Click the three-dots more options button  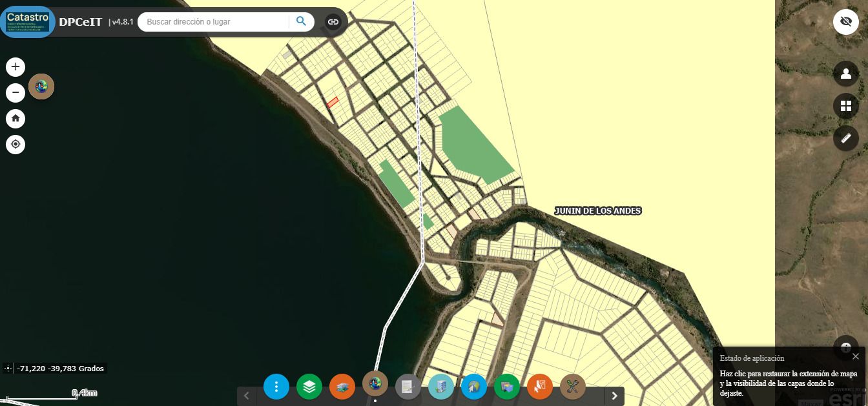[276, 387]
